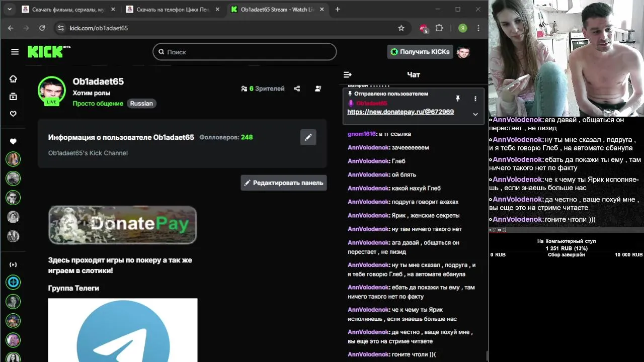
Task: Open the browser Extensions puzzle icon
Action: click(x=439, y=28)
